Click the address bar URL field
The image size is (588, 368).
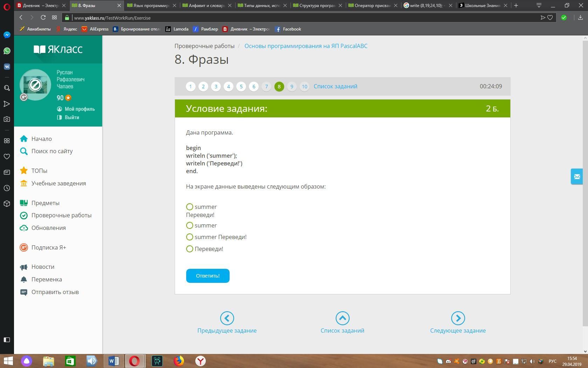[301, 18]
